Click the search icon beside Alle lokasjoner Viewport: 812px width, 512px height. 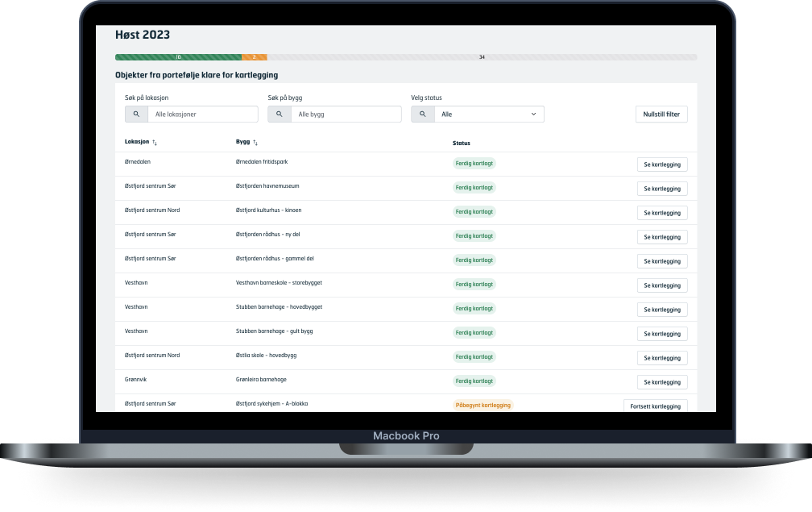click(136, 114)
